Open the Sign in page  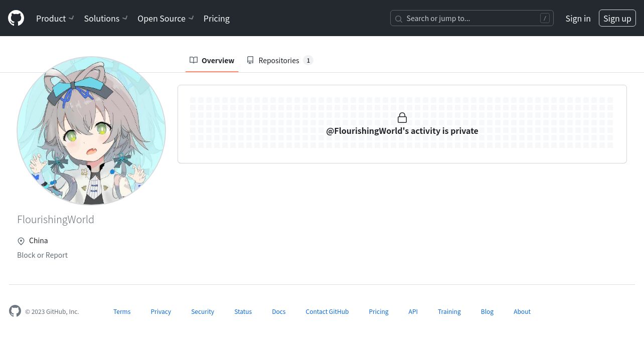coord(578,19)
